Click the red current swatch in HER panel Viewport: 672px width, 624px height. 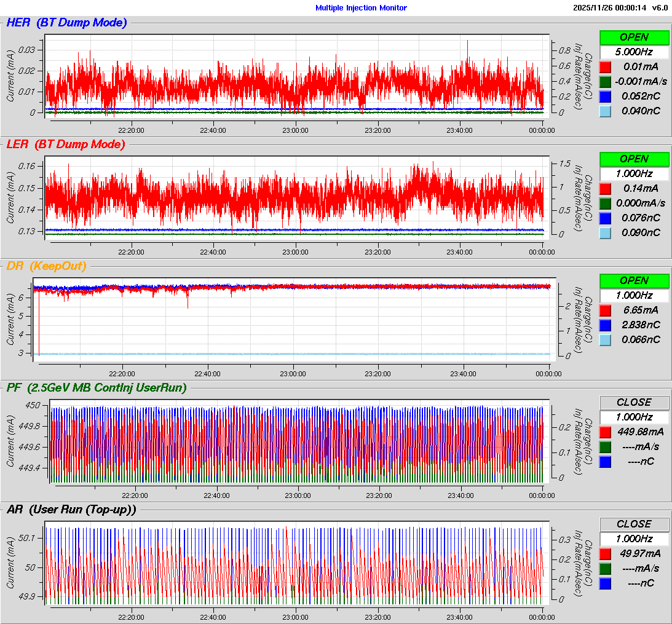[x=606, y=67]
